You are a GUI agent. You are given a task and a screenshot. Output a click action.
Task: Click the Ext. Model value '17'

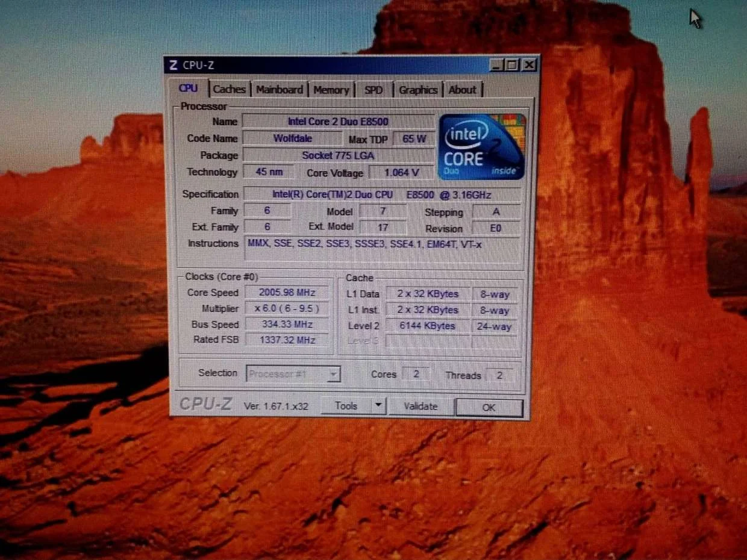pyautogui.click(x=383, y=228)
